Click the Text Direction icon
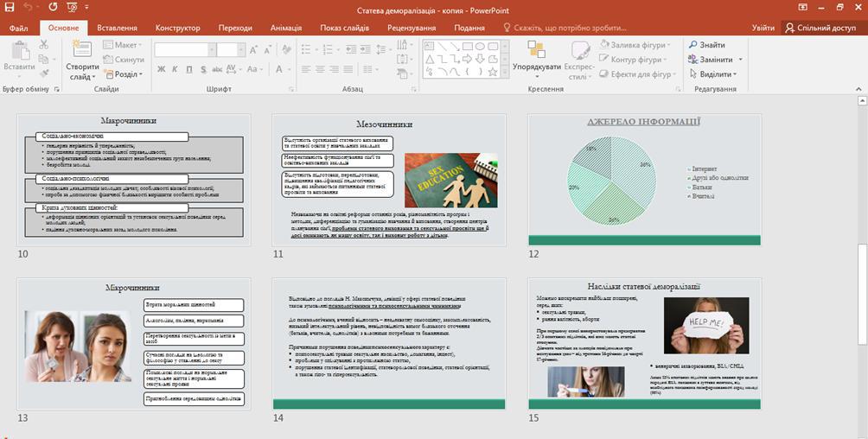 (404, 45)
